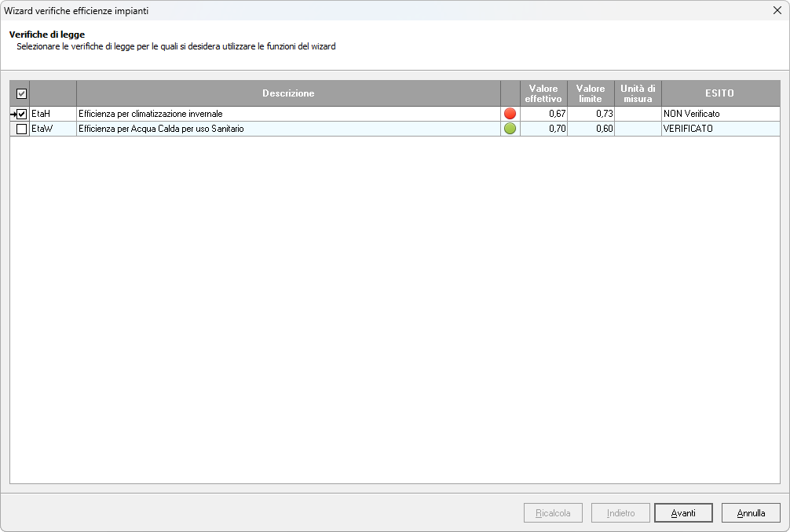Click the red status indicator for EtaH
The height and width of the screenshot is (532, 790).
[510, 114]
